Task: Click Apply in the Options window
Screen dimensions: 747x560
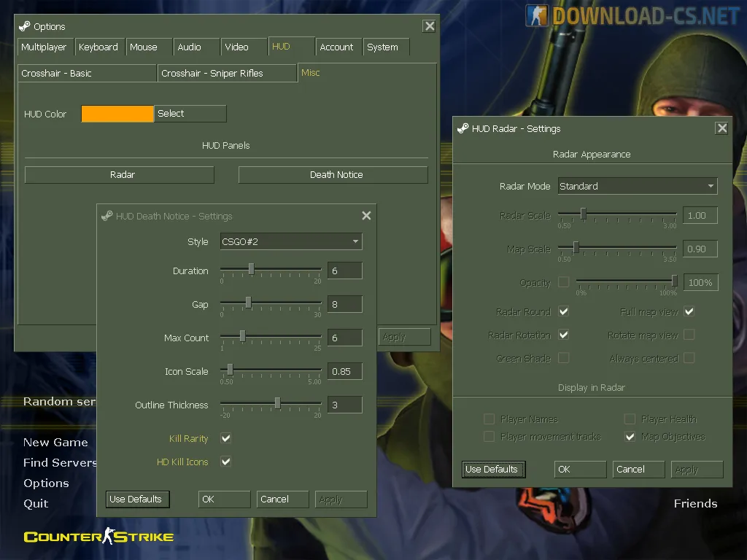Action: [x=404, y=337]
